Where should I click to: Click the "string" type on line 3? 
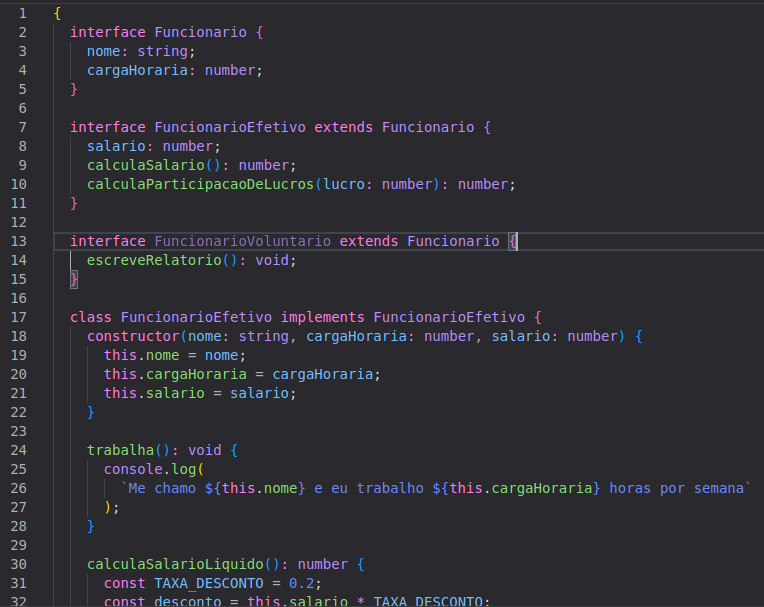[x=162, y=51]
